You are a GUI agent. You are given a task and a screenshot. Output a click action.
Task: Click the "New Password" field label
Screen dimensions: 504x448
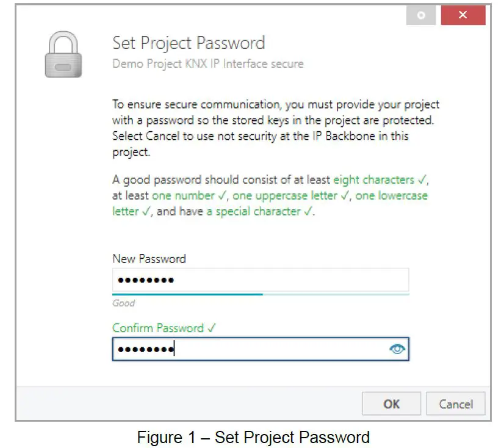[x=149, y=258]
